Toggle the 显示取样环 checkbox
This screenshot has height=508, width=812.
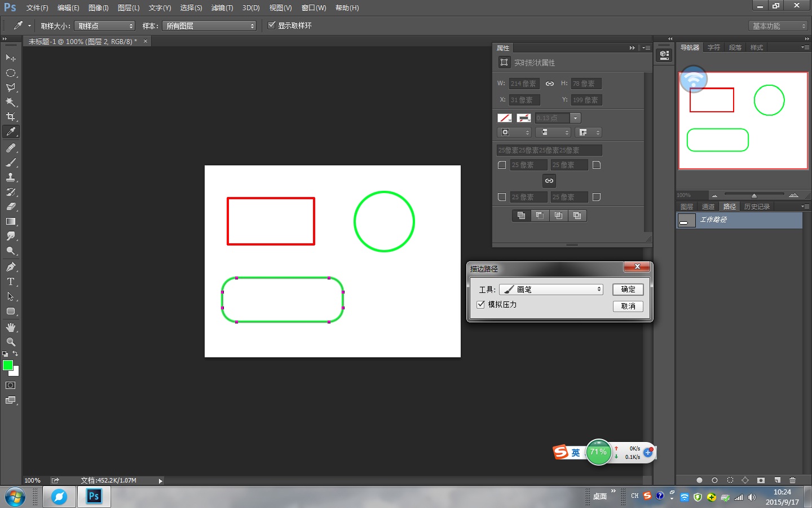click(x=272, y=25)
